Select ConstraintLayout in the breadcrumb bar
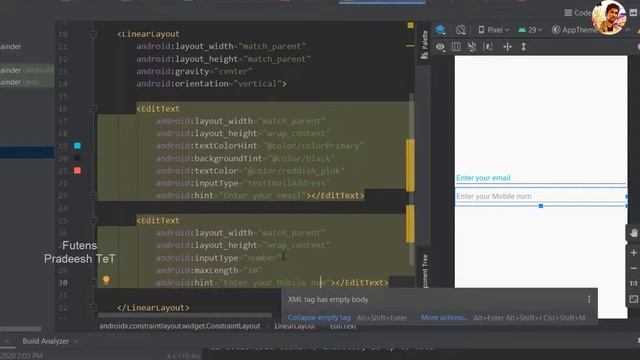The image size is (640, 360). pyautogui.click(x=180, y=326)
